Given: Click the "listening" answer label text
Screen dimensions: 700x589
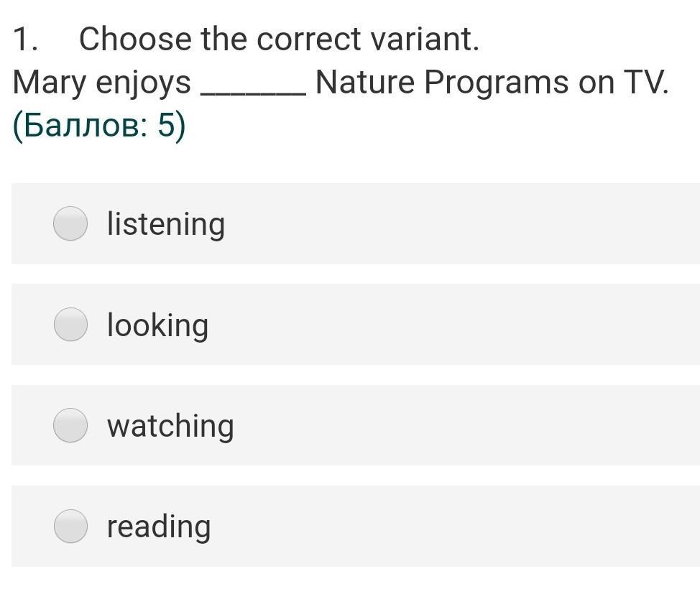Looking at the screenshot, I should coord(165,223).
